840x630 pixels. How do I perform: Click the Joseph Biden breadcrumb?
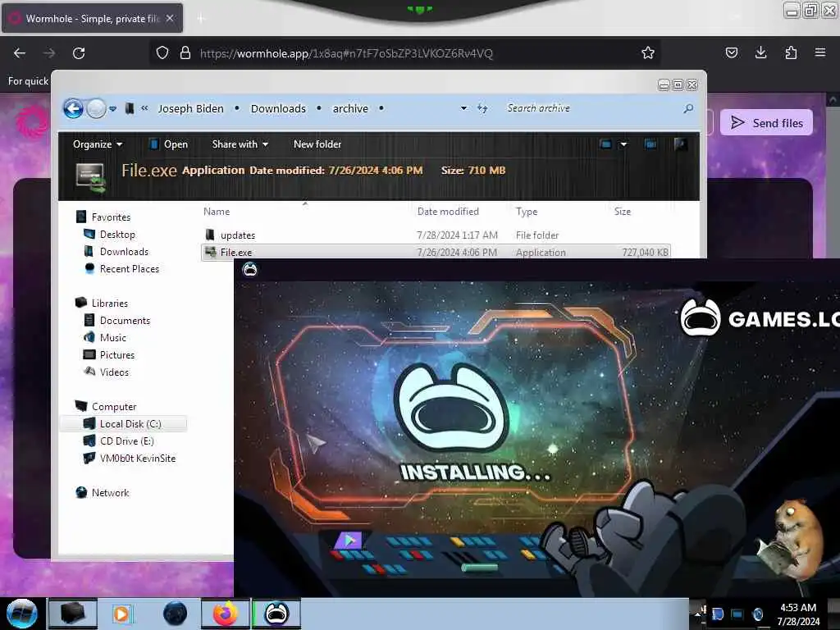point(190,109)
